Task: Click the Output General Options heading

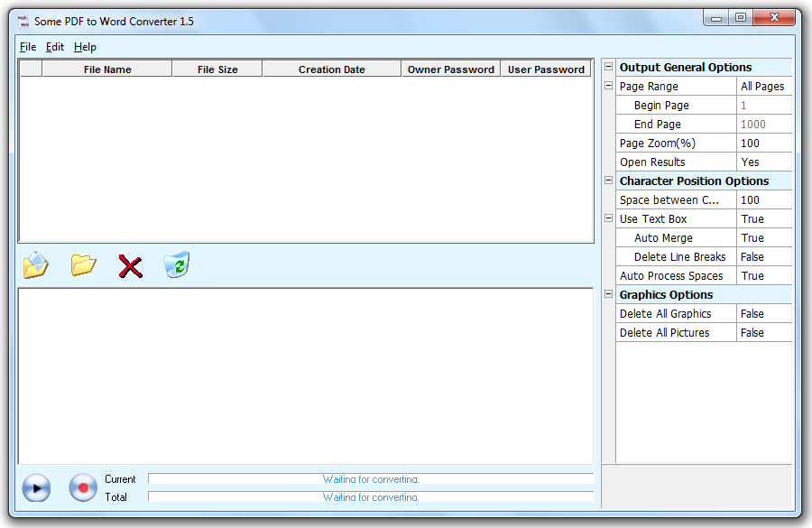Action: 686,68
